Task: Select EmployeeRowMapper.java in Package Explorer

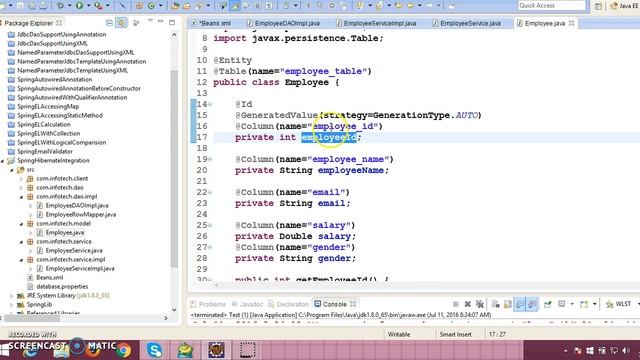Action: (80, 215)
